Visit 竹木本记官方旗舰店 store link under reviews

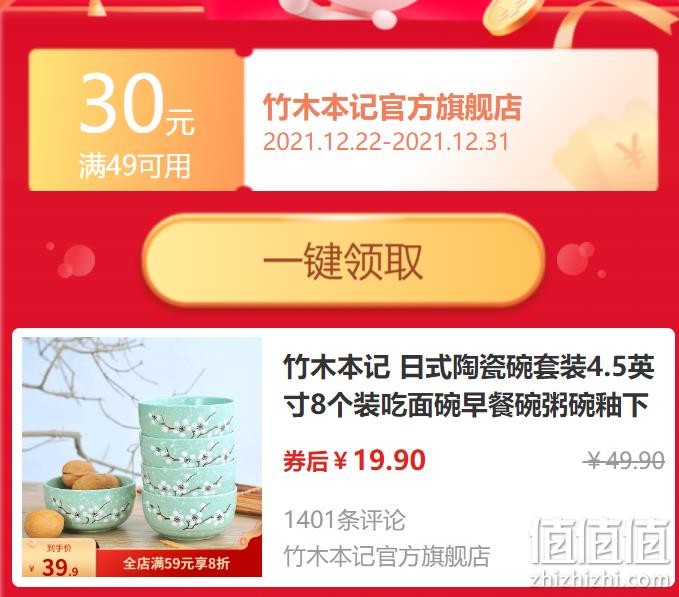pyautogui.click(x=387, y=556)
